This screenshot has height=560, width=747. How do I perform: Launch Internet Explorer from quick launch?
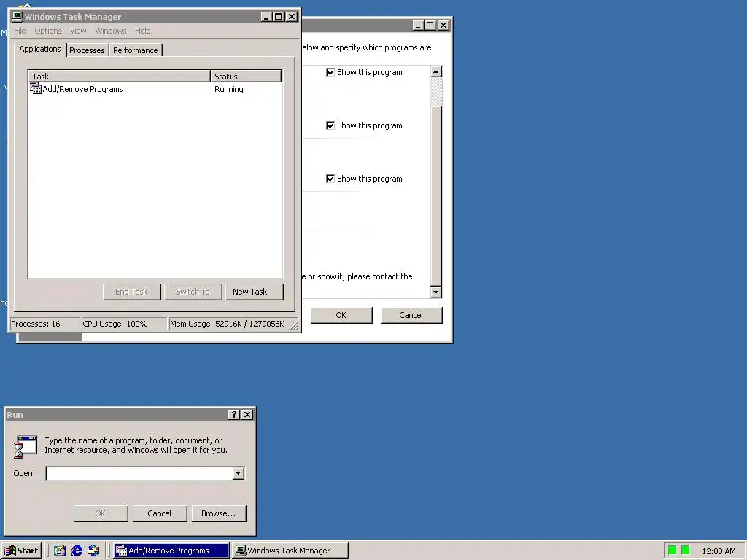76,551
